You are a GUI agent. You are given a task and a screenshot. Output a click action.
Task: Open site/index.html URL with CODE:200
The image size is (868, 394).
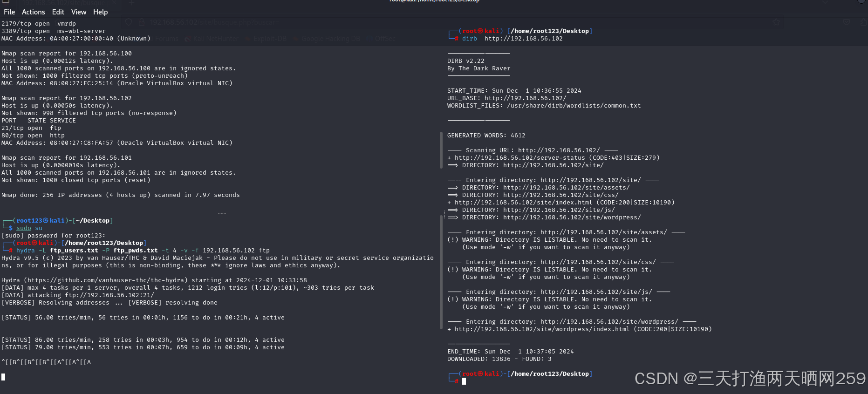524,203
